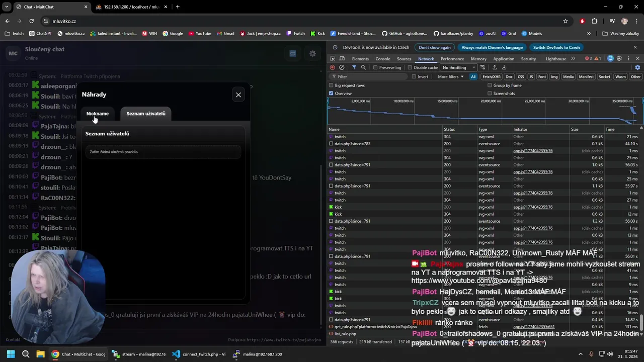This screenshot has height=362, width=644.
Task: Close the Náhrady dialog
Action: point(238,95)
